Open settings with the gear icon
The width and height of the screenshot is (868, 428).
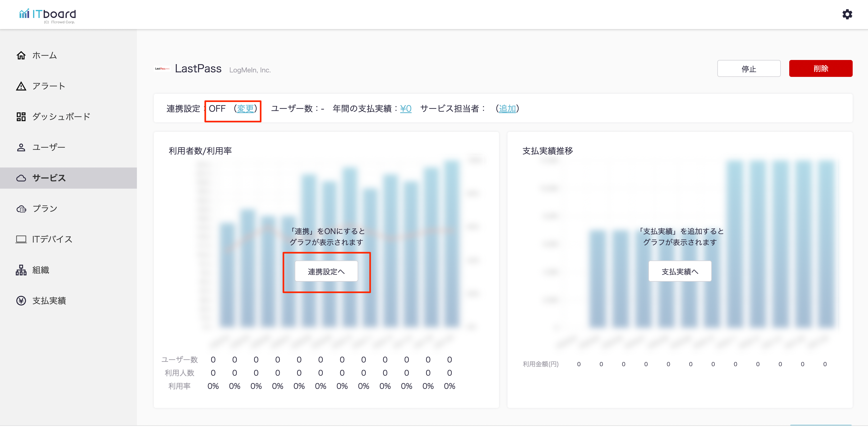tap(847, 14)
